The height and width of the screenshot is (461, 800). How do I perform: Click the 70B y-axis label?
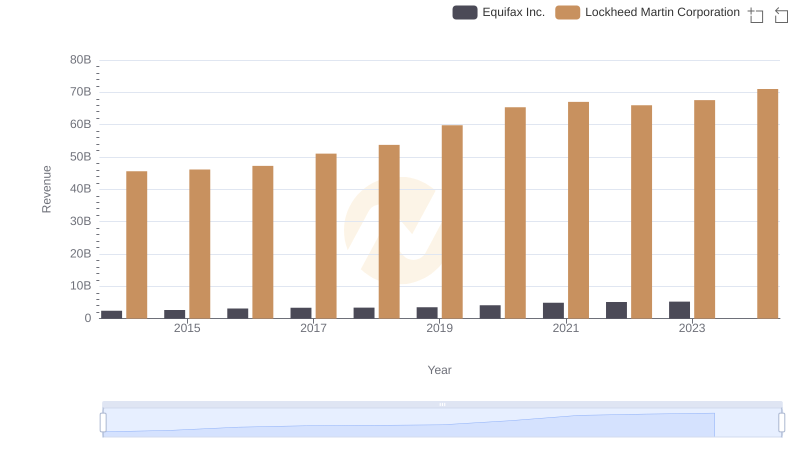click(x=81, y=92)
